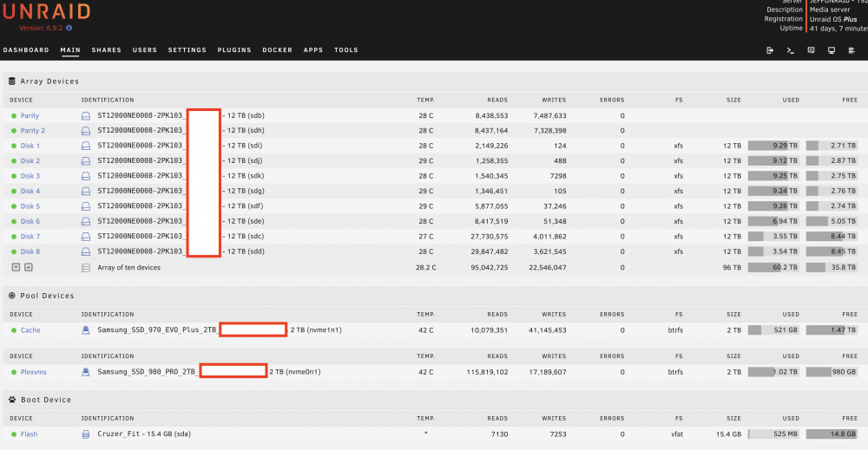Viewport: 868px width, 450px height.
Task: Open the Settings tab
Action: click(x=187, y=49)
